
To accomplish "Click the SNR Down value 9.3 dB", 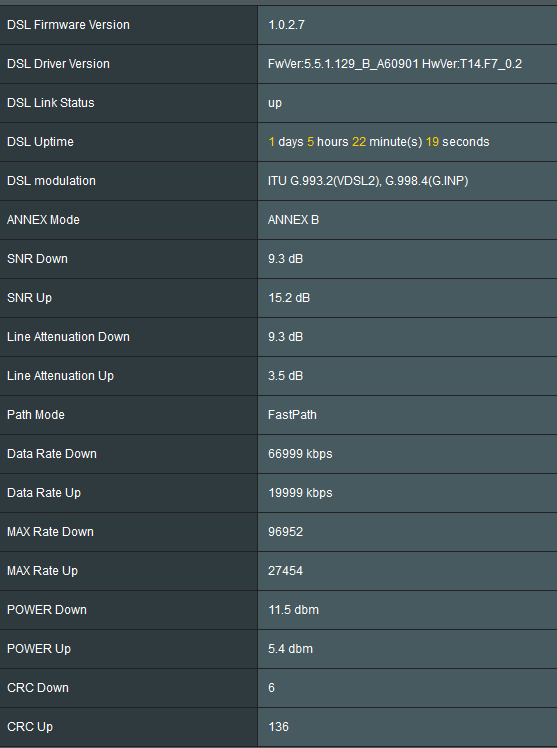I will coord(285,259).
